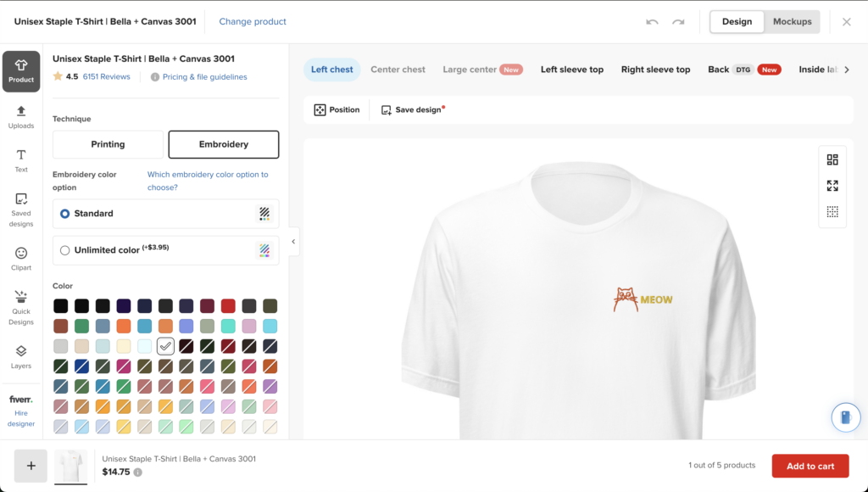Viewport: 868px width, 492px height.
Task: Open the Product sidebar panel
Action: tap(21, 71)
